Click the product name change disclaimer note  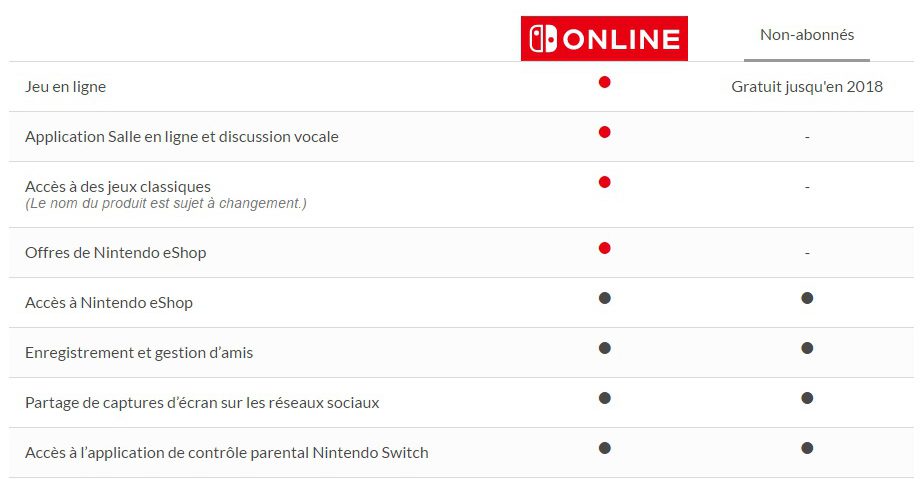pyautogui.click(x=165, y=204)
